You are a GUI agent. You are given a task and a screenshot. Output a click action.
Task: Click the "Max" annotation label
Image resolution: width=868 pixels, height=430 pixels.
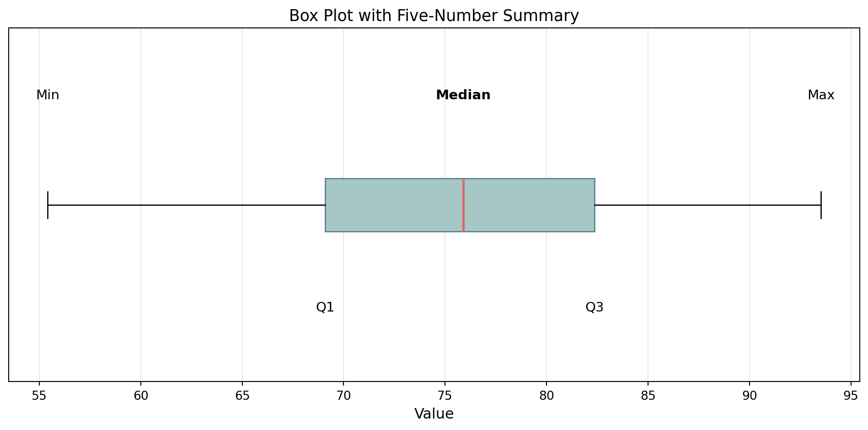(x=821, y=95)
